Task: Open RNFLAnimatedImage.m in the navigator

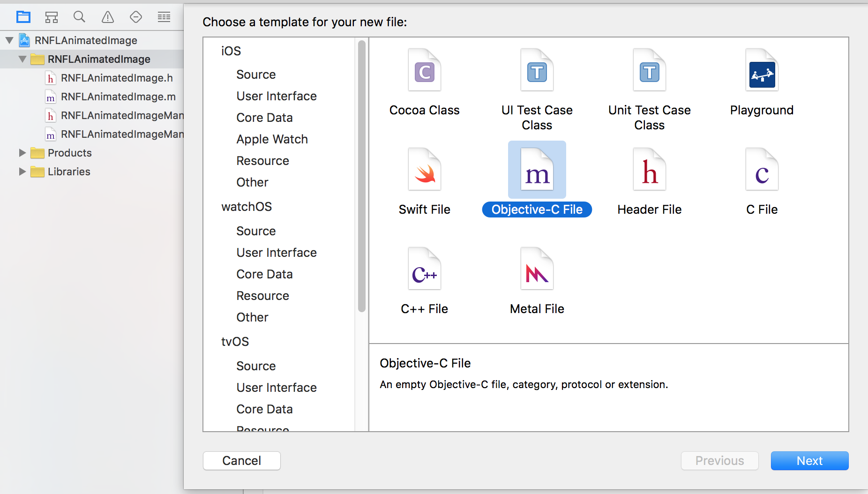Action: (118, 97)
